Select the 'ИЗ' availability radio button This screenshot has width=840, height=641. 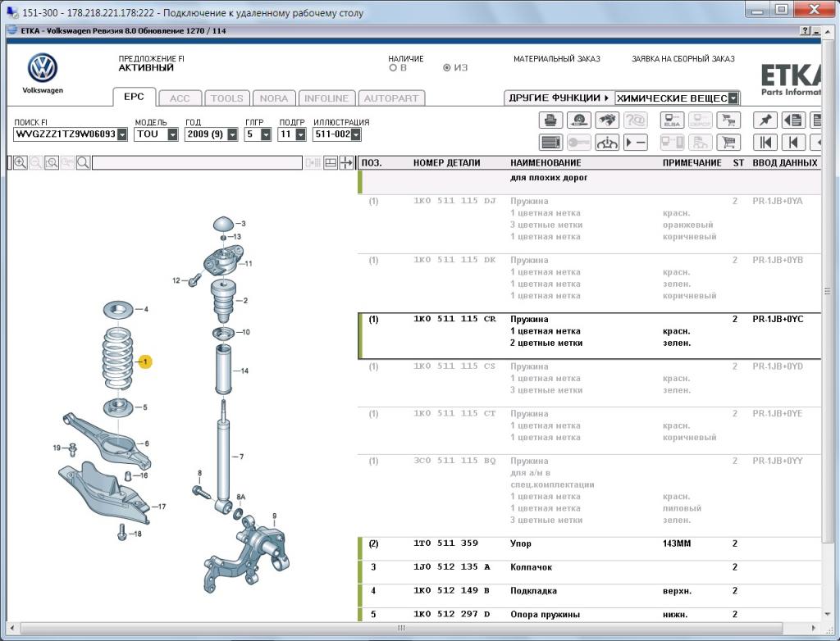[x=447, y=68]
